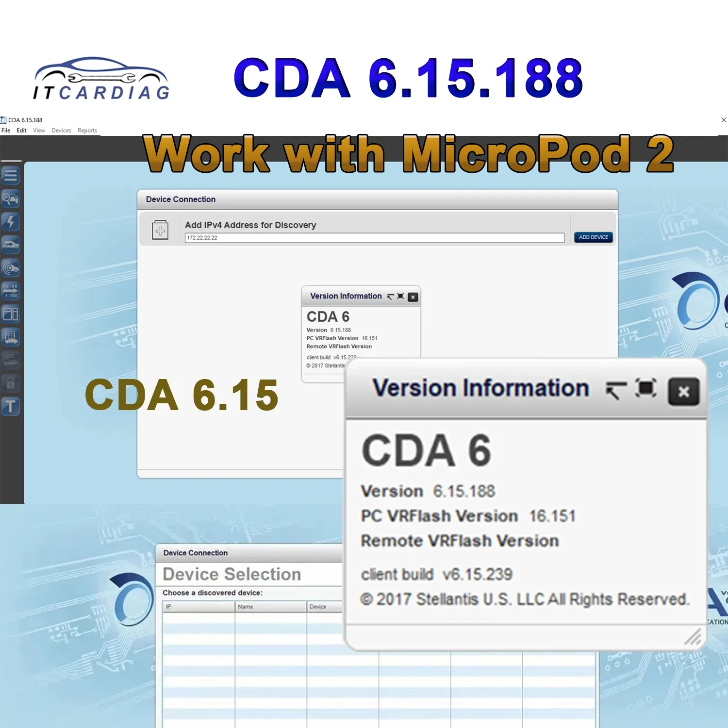Click the restore arrow on Version Information

(x=615, y=391)
